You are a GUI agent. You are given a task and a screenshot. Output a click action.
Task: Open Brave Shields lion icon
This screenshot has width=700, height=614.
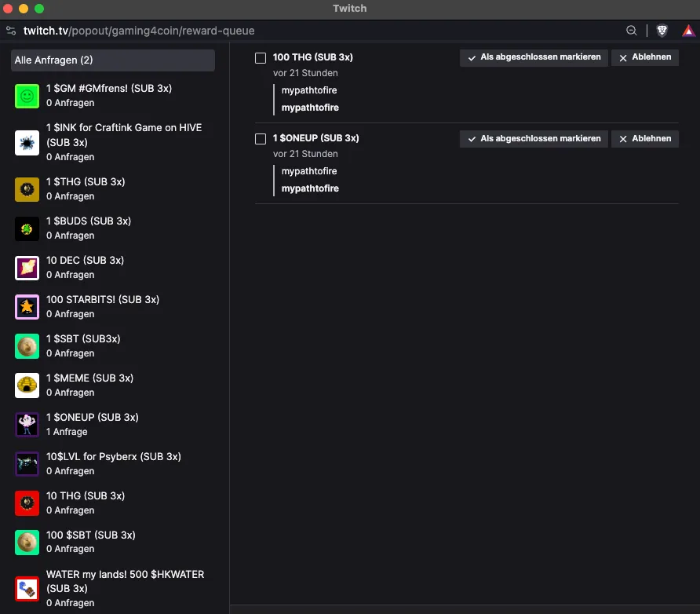click(662, 31)
